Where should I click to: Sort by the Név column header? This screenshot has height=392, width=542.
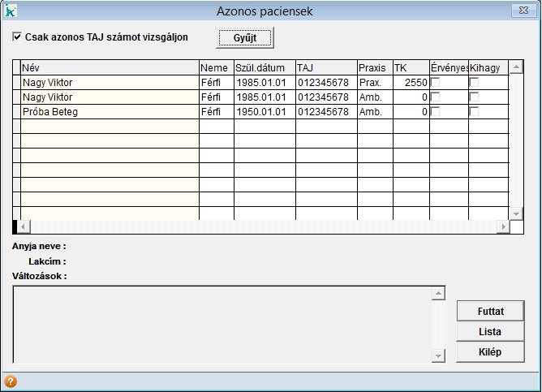pos(109,67)
